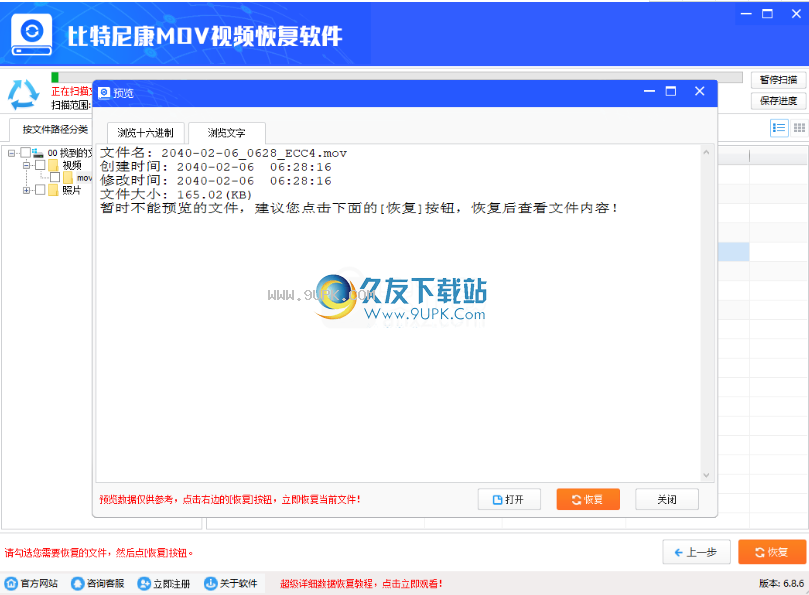This screenshot has width=809, height=595.
Task: Click 保存进度 button
Action: 778,101
